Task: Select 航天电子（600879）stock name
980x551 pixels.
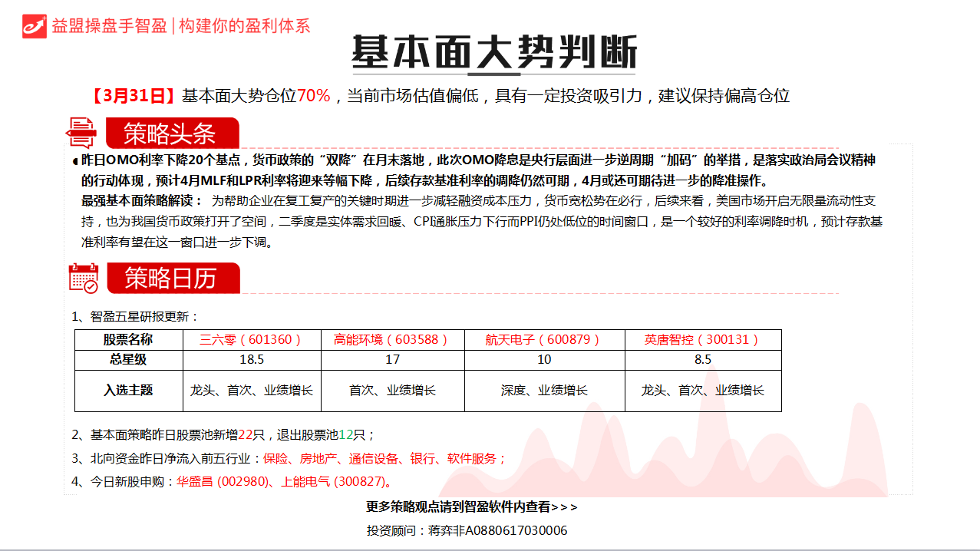Action: [543, 339]
